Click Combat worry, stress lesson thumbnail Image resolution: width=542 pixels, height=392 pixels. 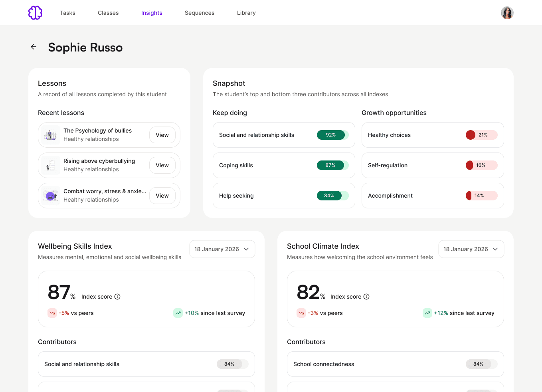click(51, 196)
